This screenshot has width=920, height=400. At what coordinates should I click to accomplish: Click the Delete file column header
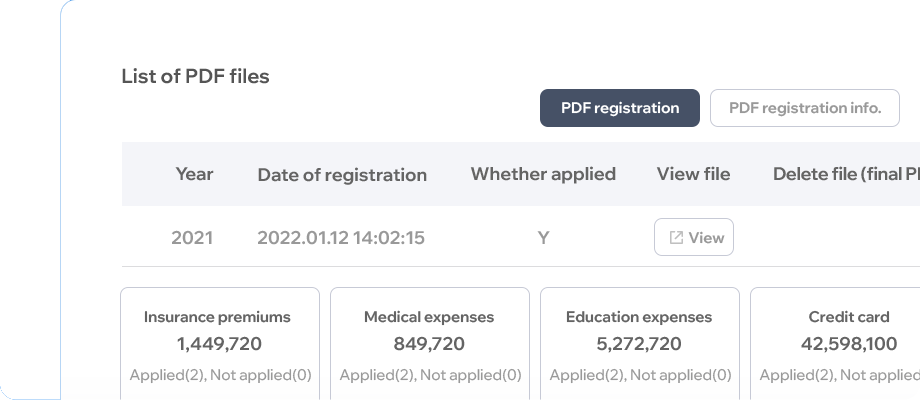[846, 174]
